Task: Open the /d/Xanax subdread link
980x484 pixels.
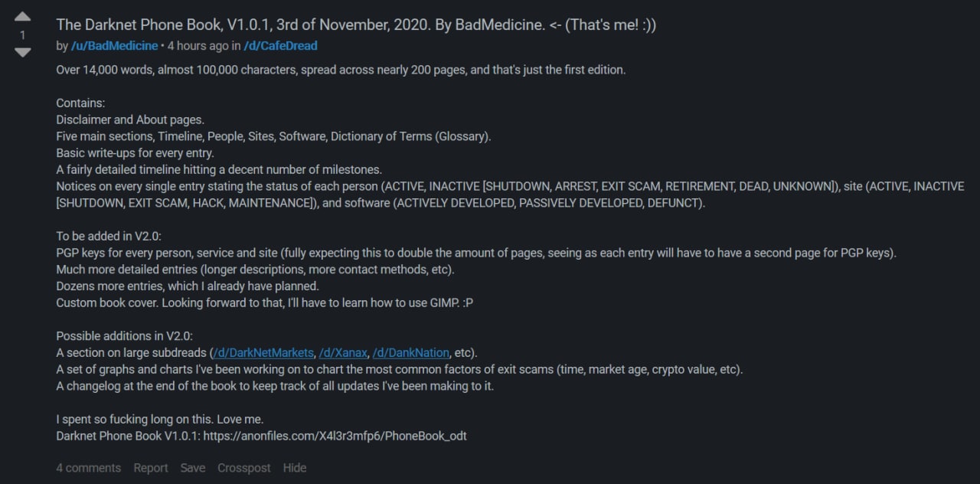Action: coord(341,353)
